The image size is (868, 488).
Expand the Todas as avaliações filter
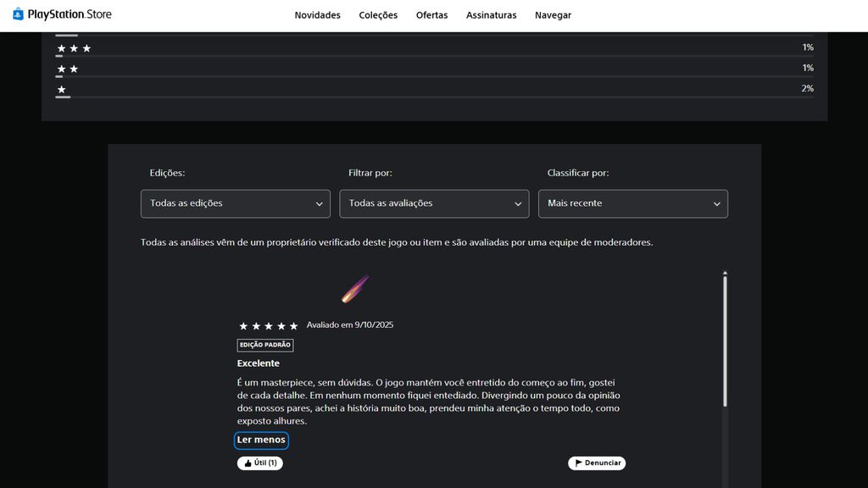(x=434, y=203)
